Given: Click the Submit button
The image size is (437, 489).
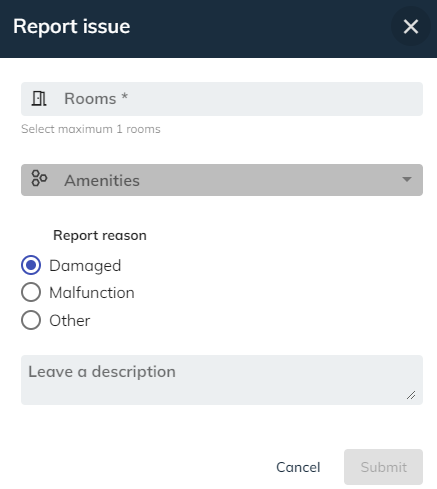Looking at the screenshot, I should point(383,467).
